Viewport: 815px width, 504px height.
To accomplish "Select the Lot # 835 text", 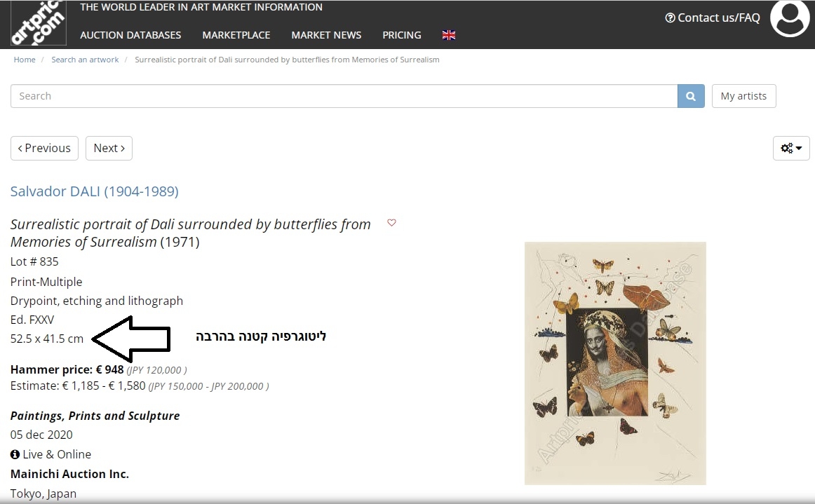I will pyautogui.click(x=34, y=261).
